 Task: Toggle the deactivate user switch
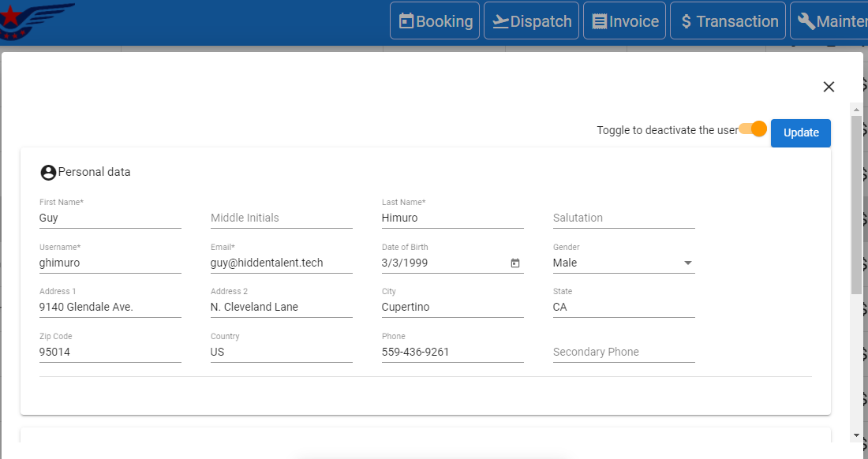coord(754,129)
